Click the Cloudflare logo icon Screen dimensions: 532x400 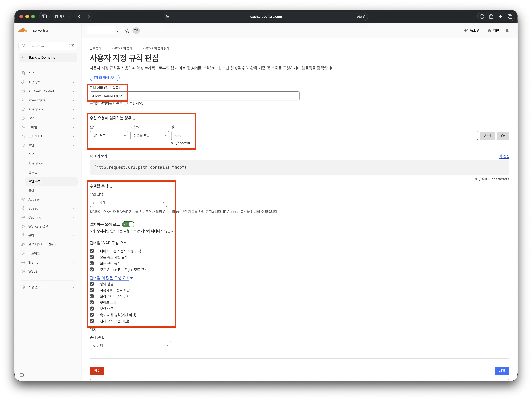coord(23,30)
